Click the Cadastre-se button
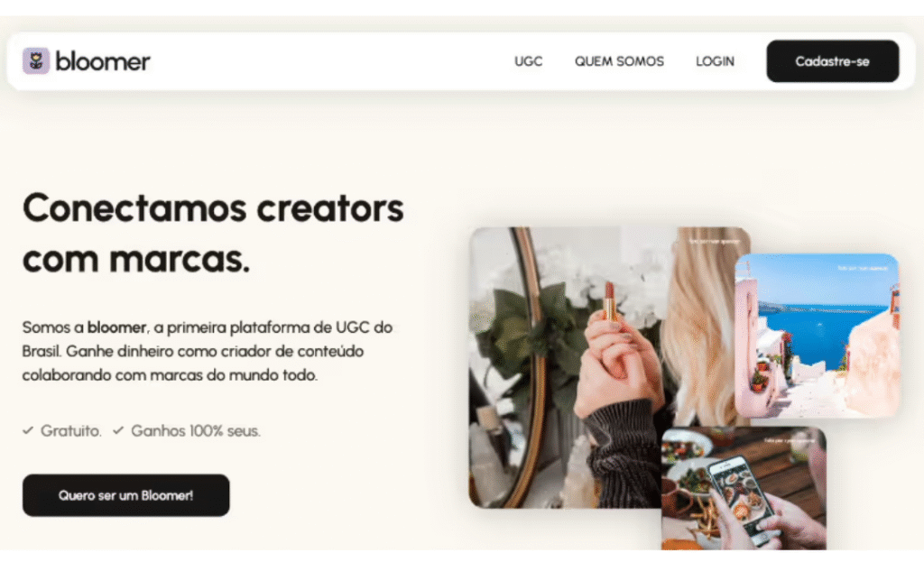The width and height of the screenshot is (924, 562). 833,61
